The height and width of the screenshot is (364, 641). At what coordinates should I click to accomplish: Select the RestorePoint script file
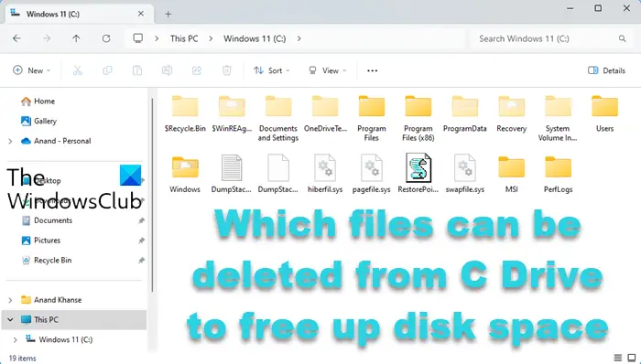click(x=418, y=174)
